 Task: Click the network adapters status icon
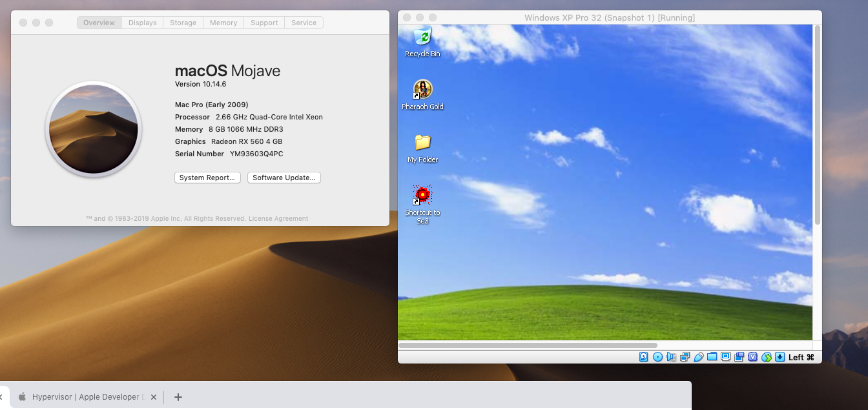coord(685,357)
